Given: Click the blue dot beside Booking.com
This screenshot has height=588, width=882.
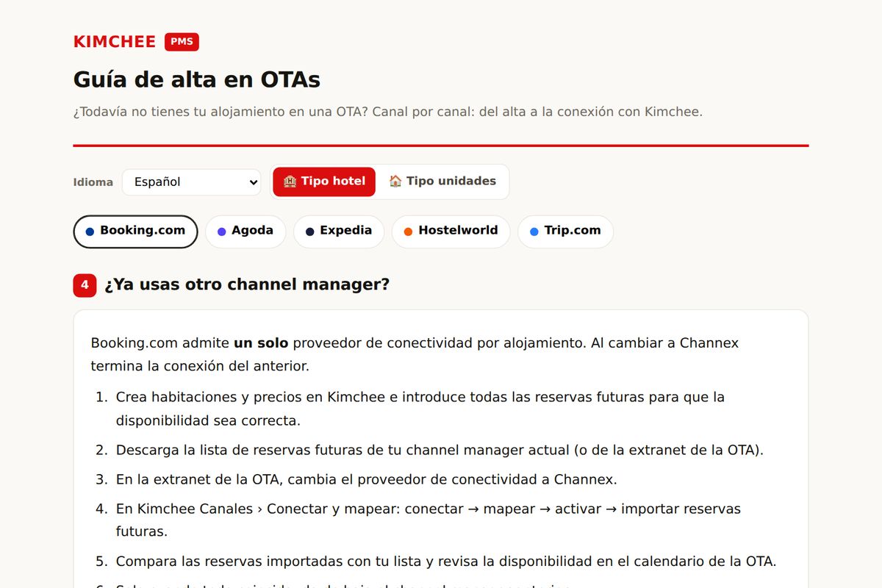Looking at the screenshot, I should click(90, 232).
